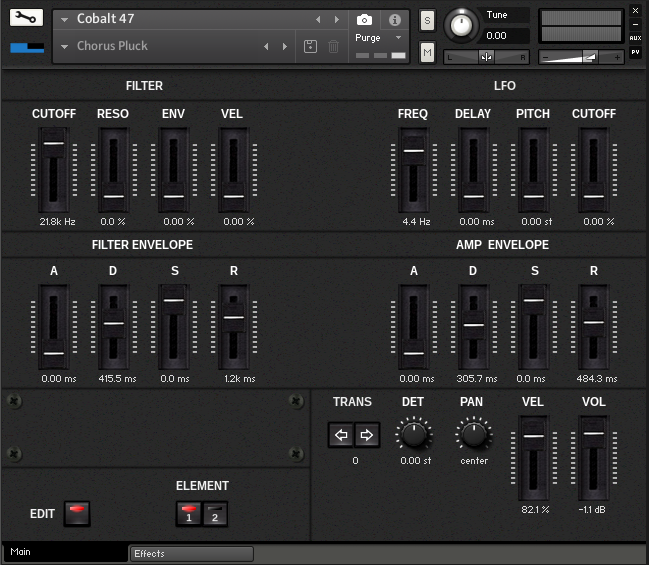Screen dimensions: 649x565
Task: Toggle the Solo (S) button
Action: pyautogui.click(x=427, y=20)
